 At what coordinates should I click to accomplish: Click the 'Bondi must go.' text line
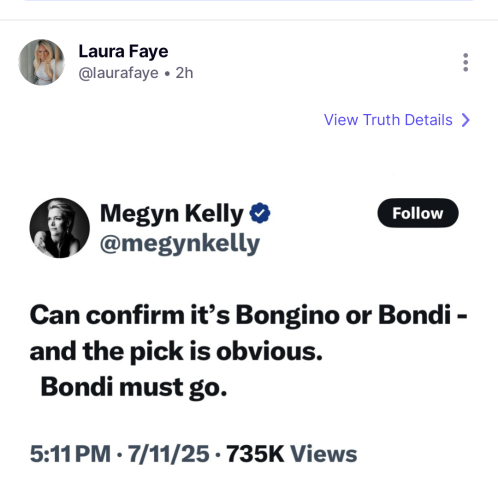(x=134, y=388)
